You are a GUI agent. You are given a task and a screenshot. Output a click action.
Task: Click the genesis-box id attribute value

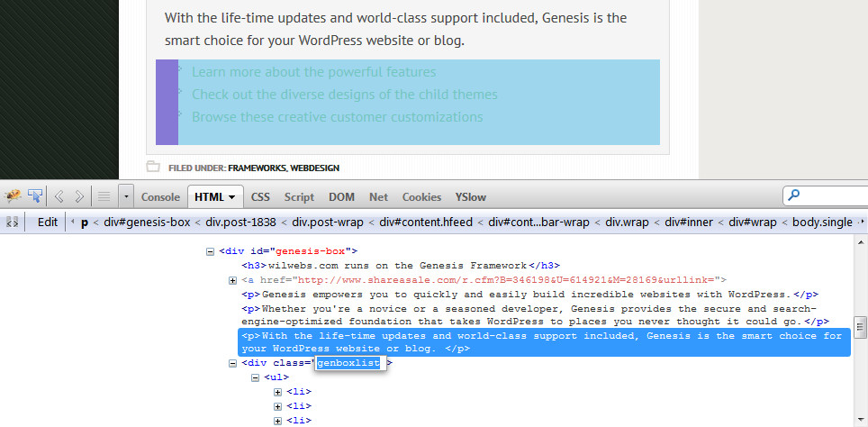(x=312, y=250)
